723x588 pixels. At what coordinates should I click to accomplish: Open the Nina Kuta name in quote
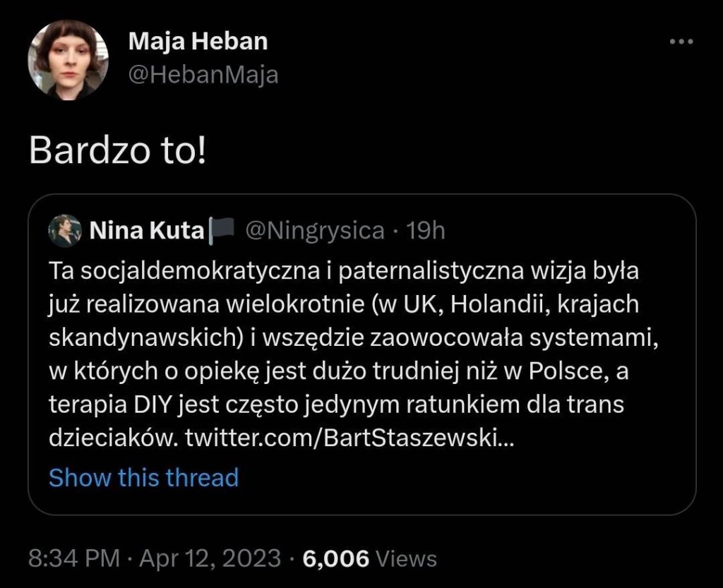click(x=146, y=231)
